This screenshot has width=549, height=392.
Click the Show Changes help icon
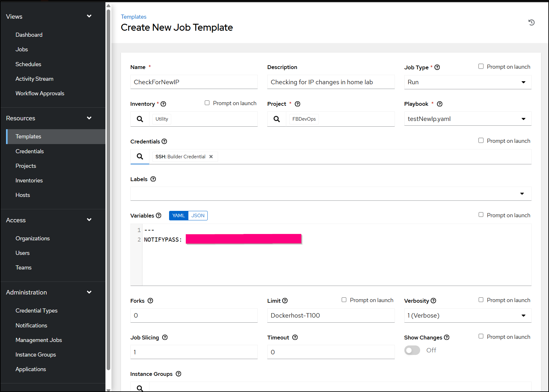447,337
